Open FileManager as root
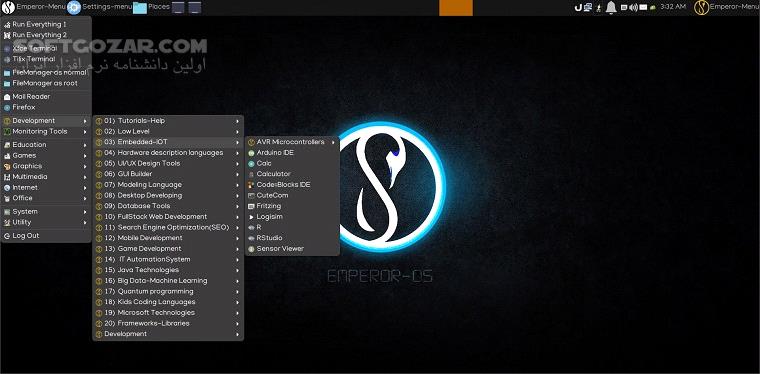Viewport: 760px width, 374px height. 46,83
